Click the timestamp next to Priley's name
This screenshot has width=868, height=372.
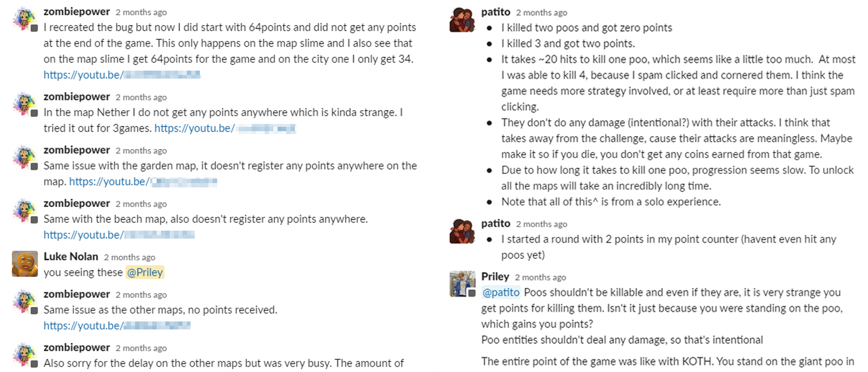click(x=540, y=277)
